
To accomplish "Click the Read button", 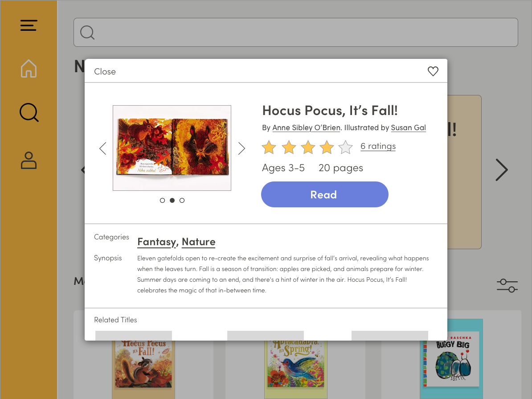I will [x=325, y=194].
